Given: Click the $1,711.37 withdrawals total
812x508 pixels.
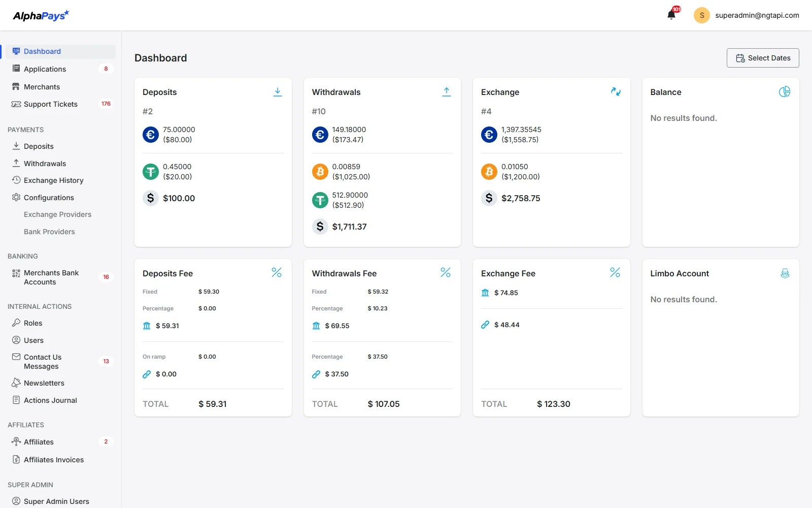Looking at the screenshot, I should coord(349,227).
